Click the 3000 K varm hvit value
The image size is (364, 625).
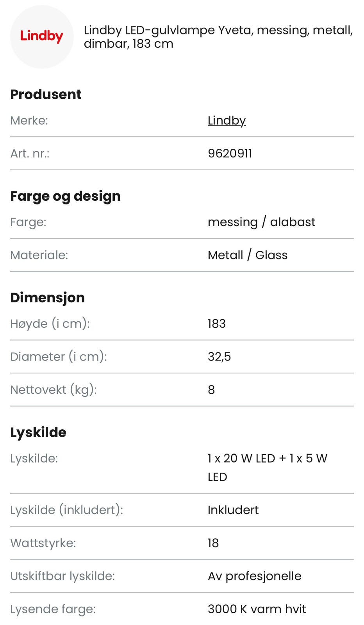[257, 609]
